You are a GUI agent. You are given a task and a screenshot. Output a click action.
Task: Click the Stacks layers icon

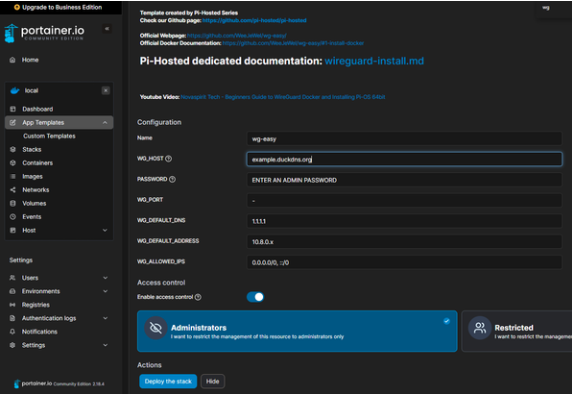coord(13,150)
